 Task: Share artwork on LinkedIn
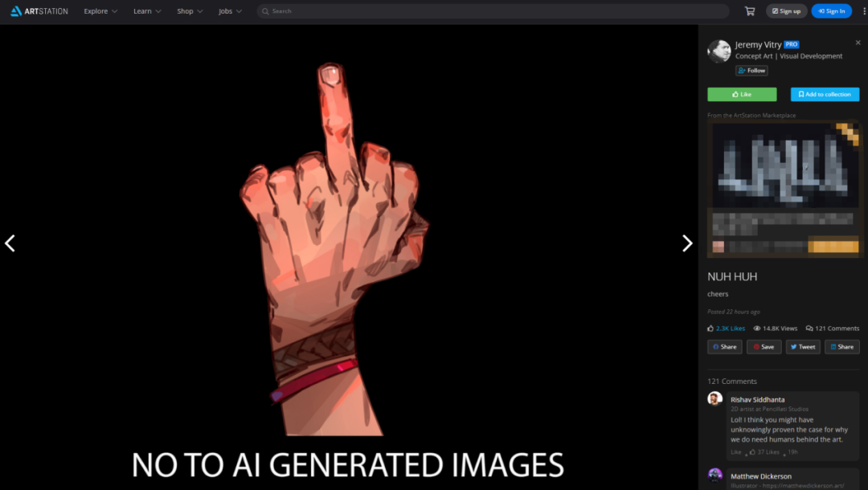(842, 347)
